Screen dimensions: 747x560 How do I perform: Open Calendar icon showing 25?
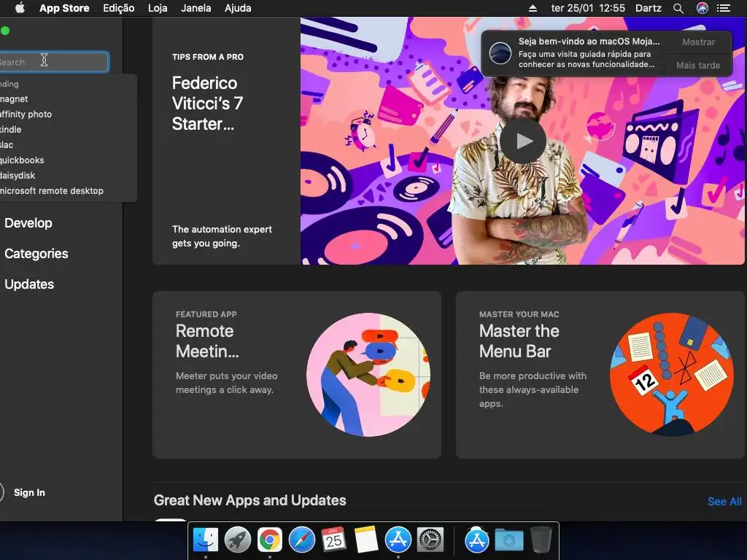point(333,540)
